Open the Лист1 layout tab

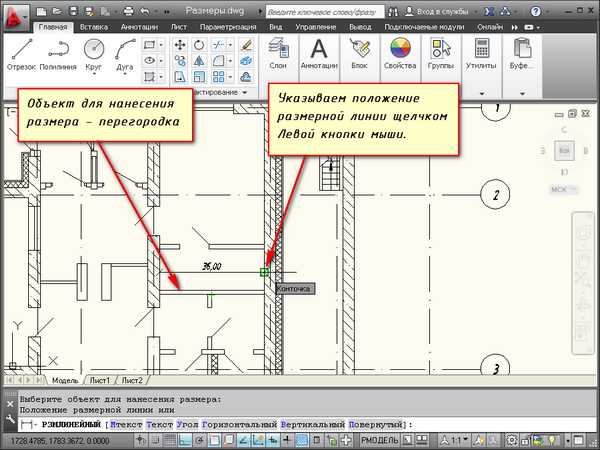(100, 381)
